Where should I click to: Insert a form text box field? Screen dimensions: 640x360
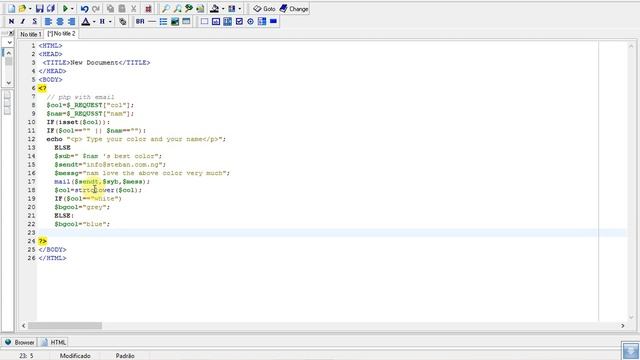pos(204,21)
